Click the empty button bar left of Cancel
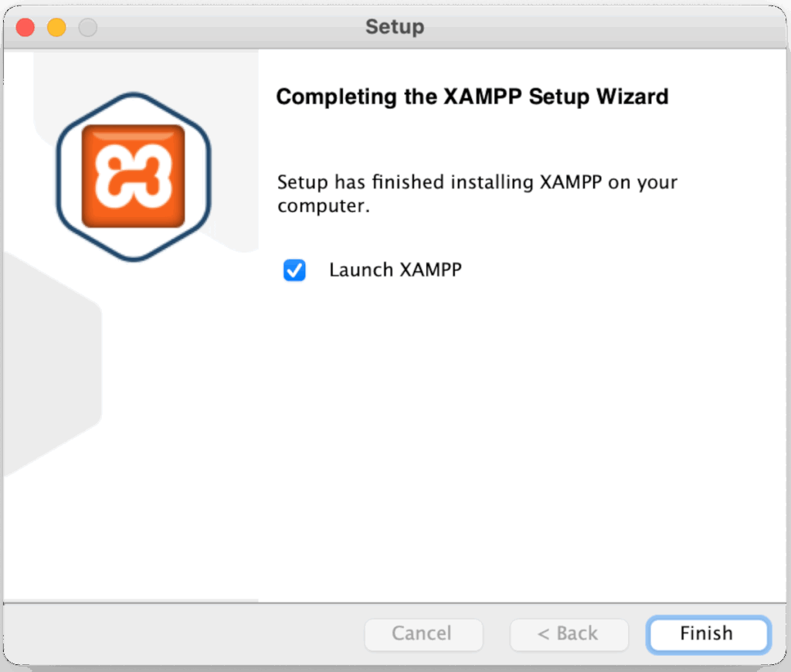791x672 pixels. 185,634
